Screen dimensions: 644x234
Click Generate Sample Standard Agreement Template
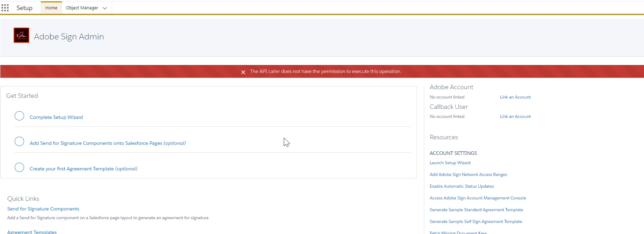coord(476,210)
